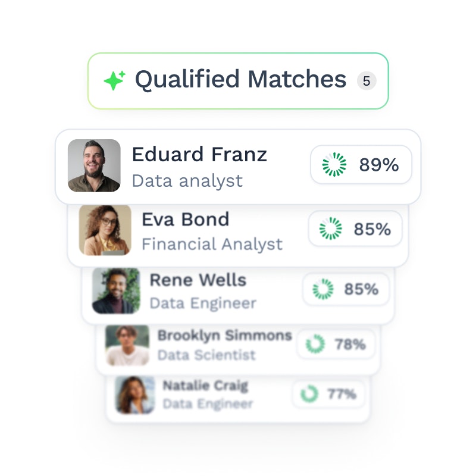Open Eduard Franz's profile photo
This screenshot has height=476, width=476.
click(94, 166)
